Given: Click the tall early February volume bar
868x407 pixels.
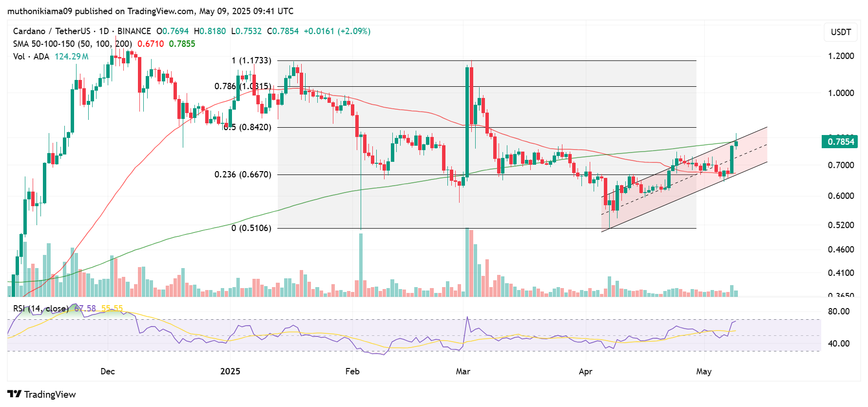Looking at the screenshot, I should tap(361, 265).
